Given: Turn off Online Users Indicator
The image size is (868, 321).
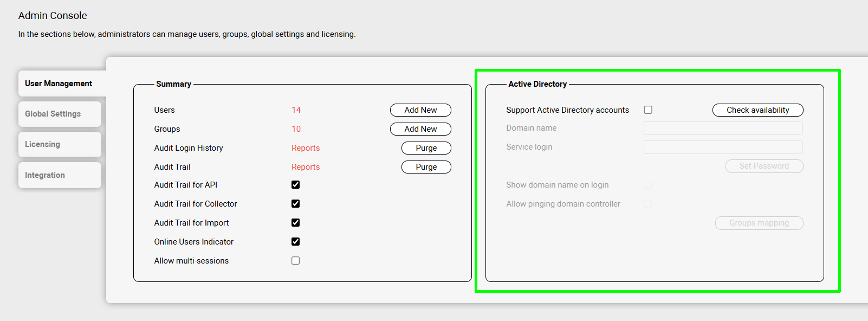Looking at the screenshot, I should [x=295, y=242].
